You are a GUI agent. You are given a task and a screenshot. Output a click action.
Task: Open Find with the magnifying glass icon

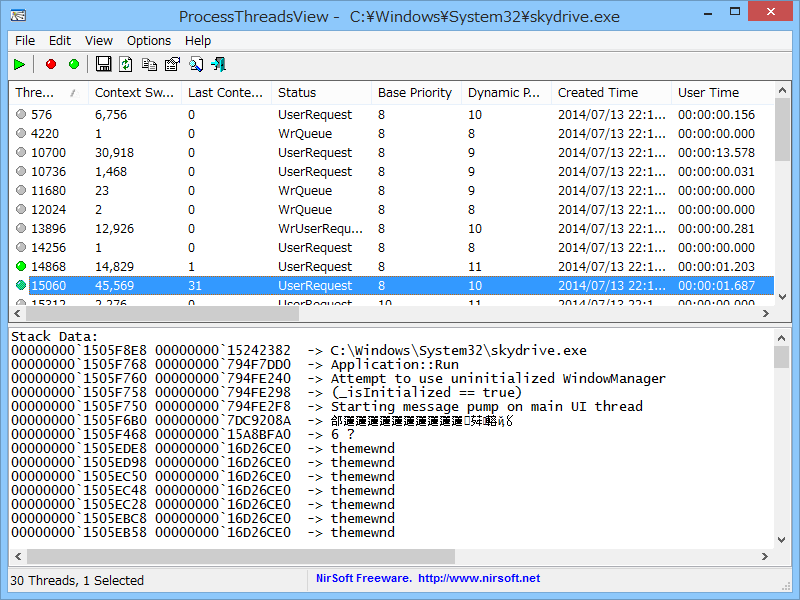click(197, 64)
